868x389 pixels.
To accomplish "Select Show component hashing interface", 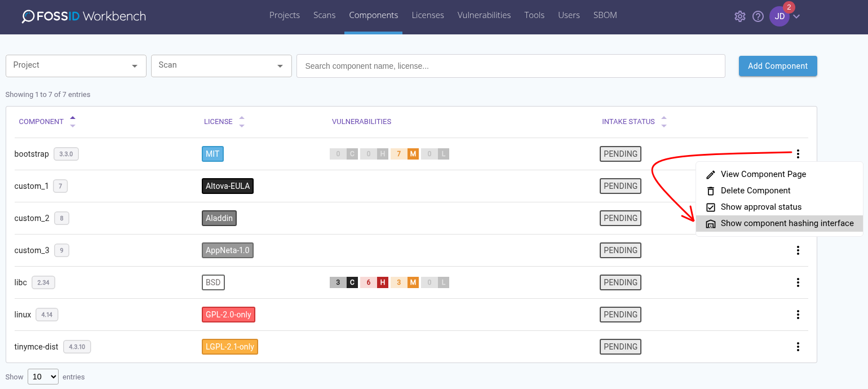I will click(x=780, y=224).
